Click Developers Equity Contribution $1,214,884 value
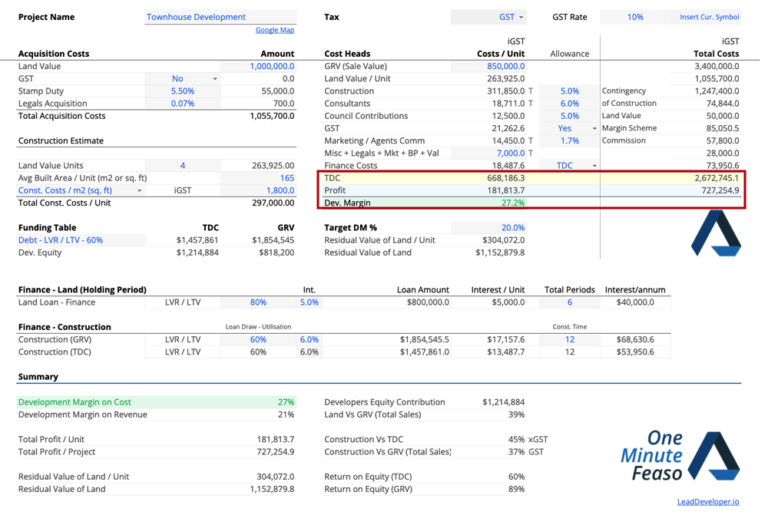Viewport: 768px width, 515px height. (504, 402)
